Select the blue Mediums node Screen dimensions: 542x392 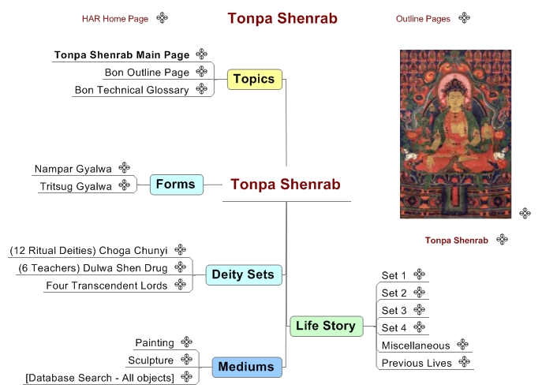click(x=247, y=367)
